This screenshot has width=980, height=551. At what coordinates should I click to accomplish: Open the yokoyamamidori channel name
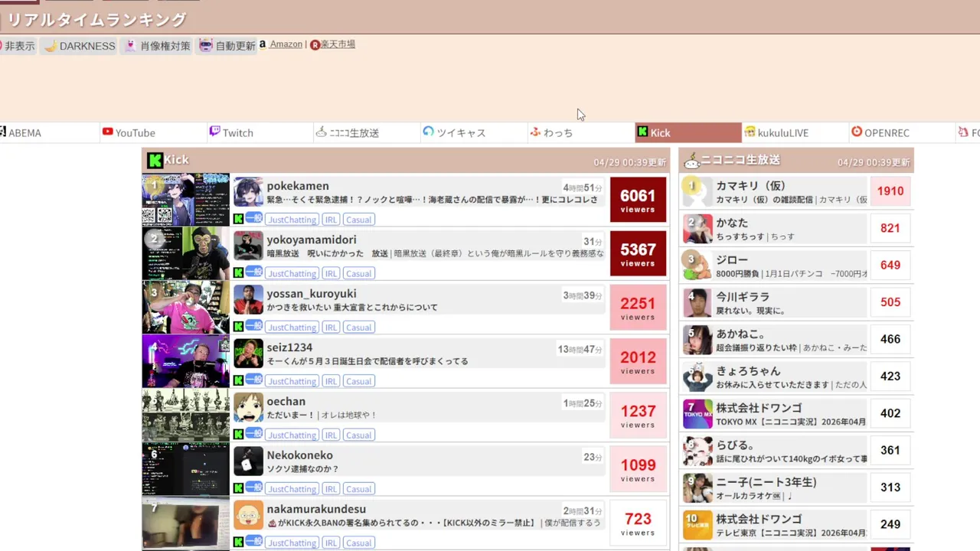tap(312, 240)
